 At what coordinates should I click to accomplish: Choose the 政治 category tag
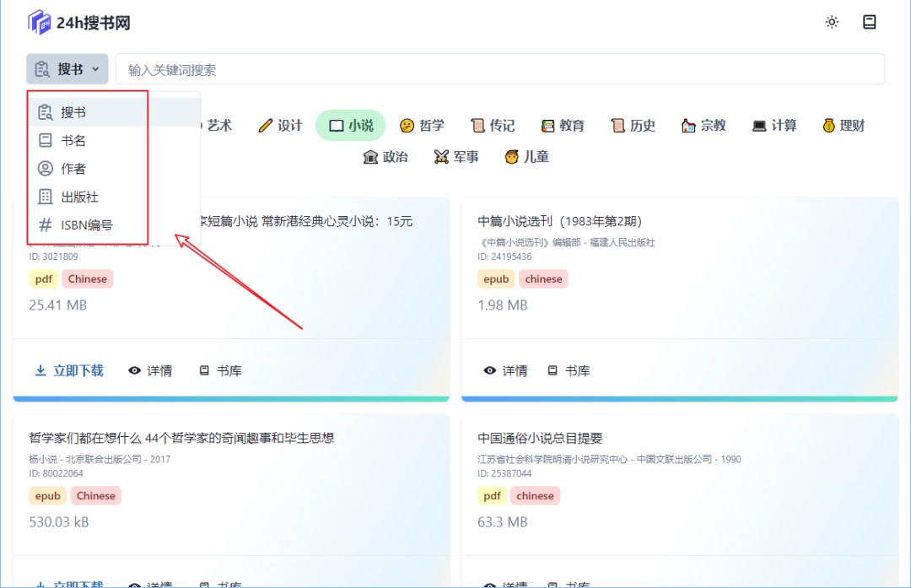(385, 156)
